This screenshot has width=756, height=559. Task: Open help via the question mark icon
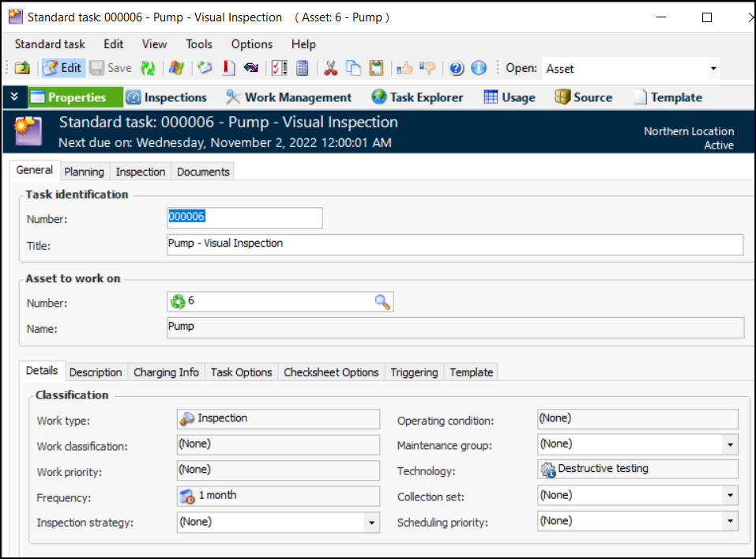click(456, 68)
